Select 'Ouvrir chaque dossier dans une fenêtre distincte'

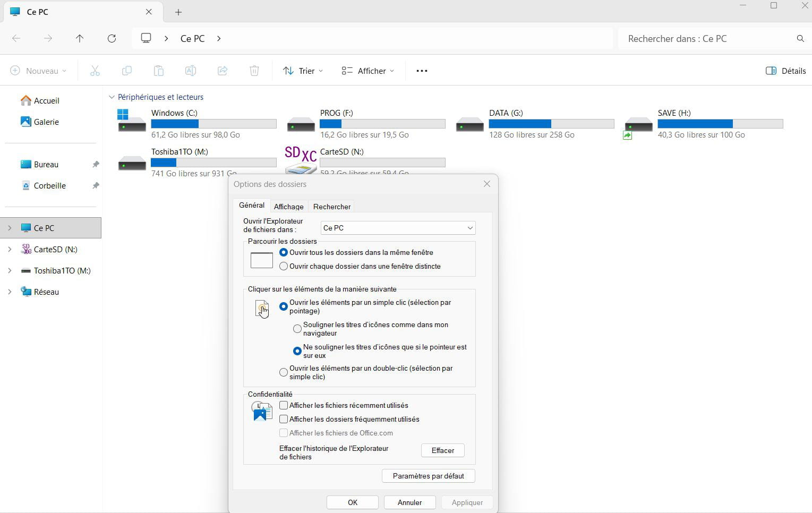(284, 266)
